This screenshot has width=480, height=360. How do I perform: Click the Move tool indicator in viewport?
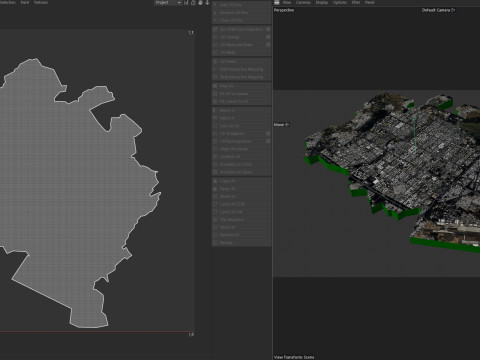pos(281,125)
